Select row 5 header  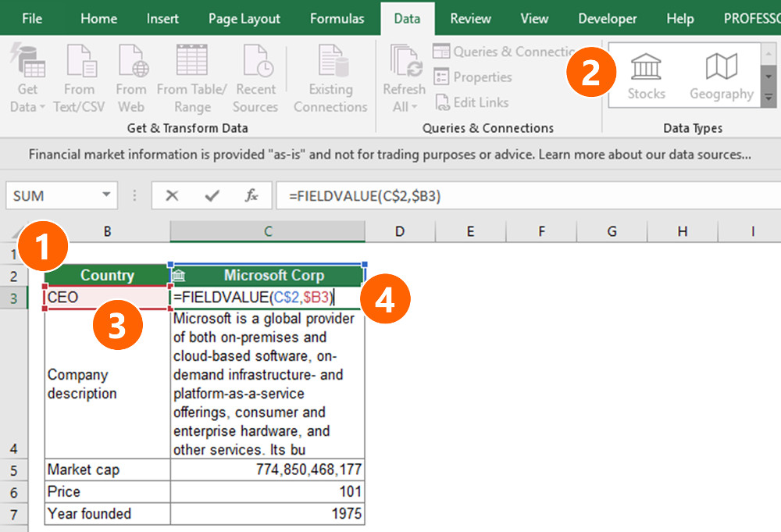[x=14, y=470]
